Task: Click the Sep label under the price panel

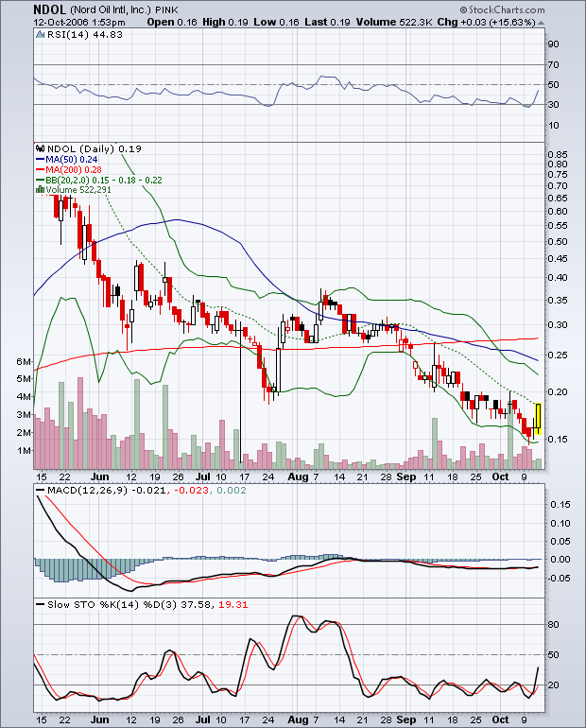Action: click(406, 477)
